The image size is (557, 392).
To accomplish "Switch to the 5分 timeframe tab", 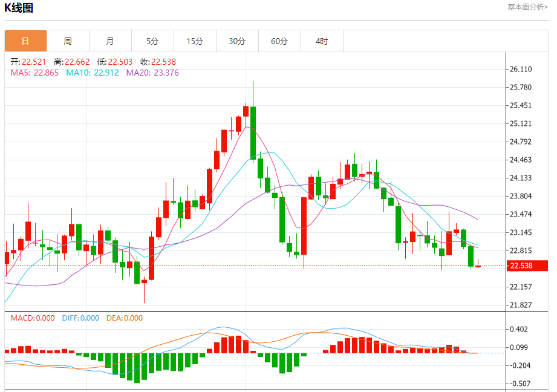I will [x=152, y=41].
